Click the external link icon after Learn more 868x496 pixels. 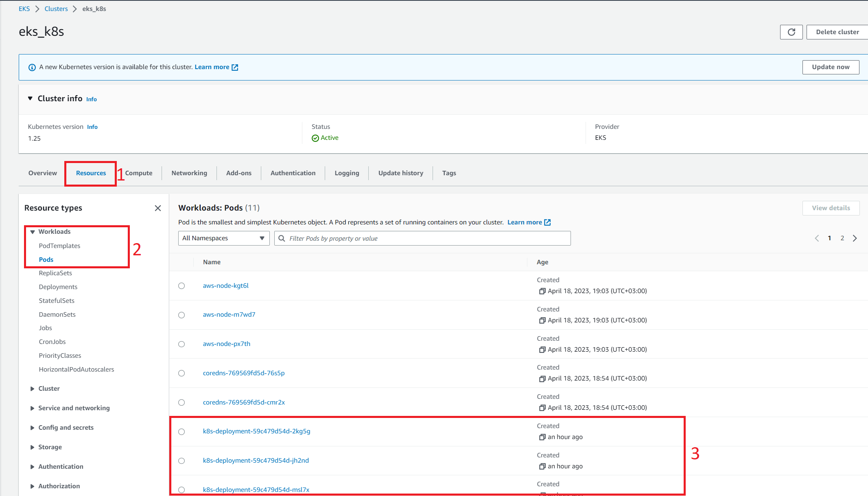click(547, 222)
